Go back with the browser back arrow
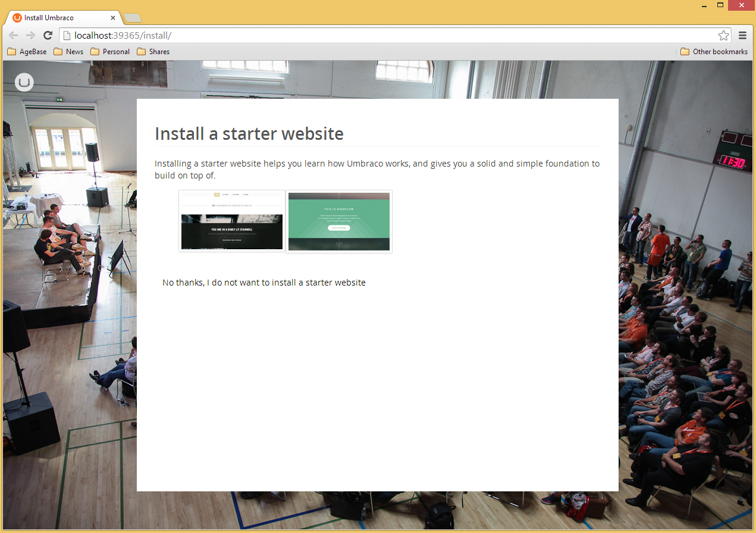Image resolution: width=756 pixels, height=533 pixels. pyautogui.click(x=13, y=36)
